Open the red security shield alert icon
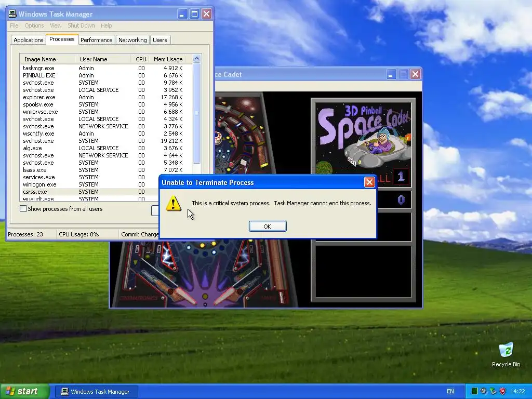Viewport: 532px width, 399px height. tap(502, 391)
